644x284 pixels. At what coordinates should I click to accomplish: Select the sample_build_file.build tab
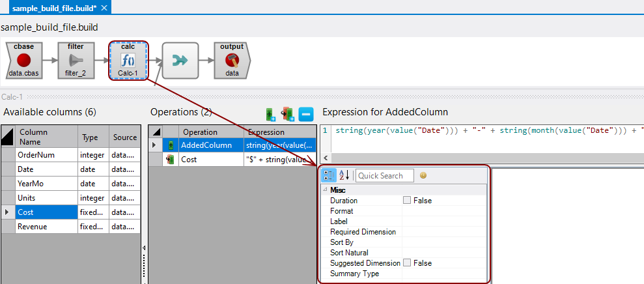53,7
